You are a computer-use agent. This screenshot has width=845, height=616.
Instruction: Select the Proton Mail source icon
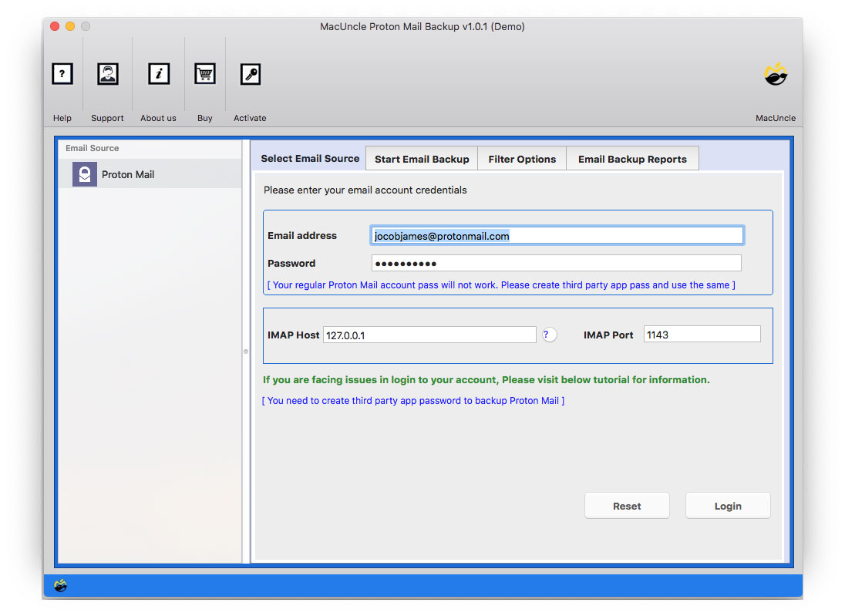[84, 173]
